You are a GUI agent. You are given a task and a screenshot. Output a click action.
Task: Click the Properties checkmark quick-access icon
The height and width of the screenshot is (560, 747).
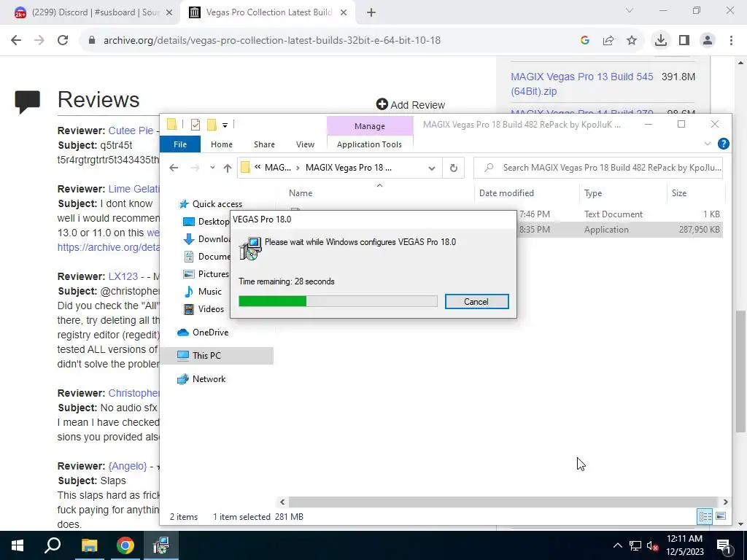tap(196, 125)
